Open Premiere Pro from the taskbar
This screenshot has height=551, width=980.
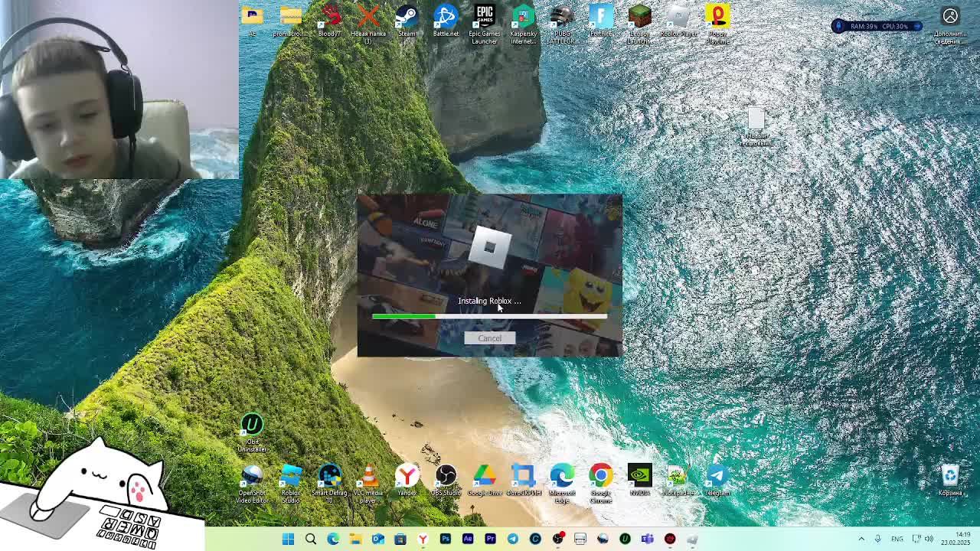490,540
